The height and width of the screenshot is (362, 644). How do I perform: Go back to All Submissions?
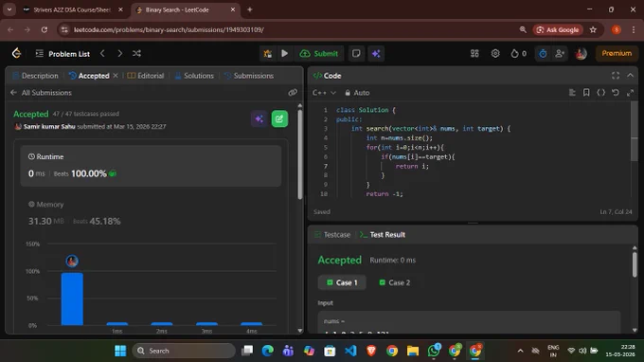[x=41, y=93]
